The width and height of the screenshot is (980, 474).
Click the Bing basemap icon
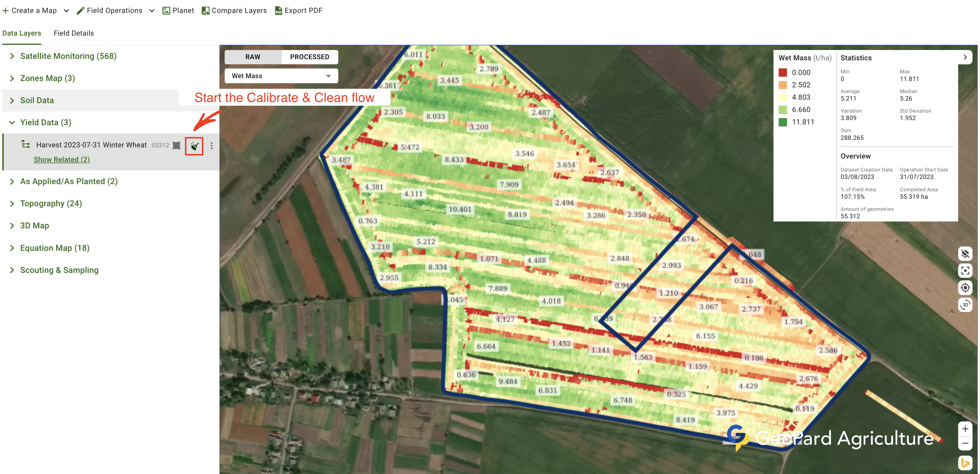pyautogui.click(x=965, y=463)
